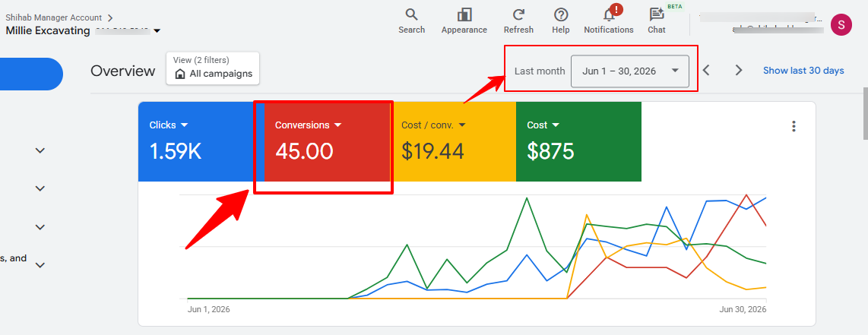Open the All campaigns view filter
This screenshot has height=335, width=868.
(x=213, y=68)
